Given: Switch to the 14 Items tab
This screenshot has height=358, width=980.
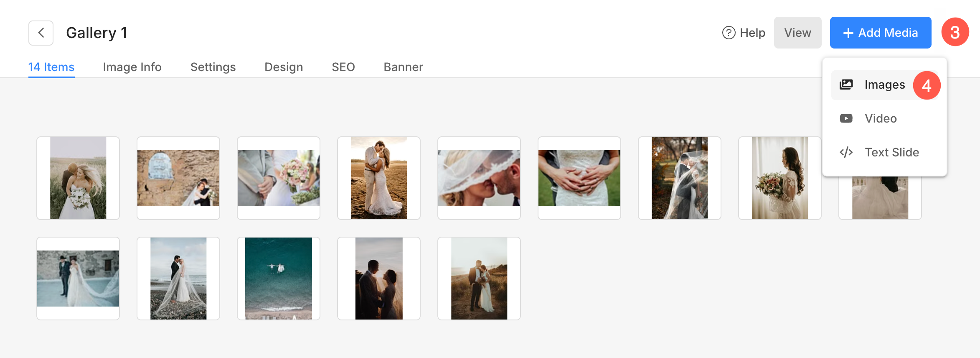Looking at the screenshot, I should tap(51, 67).
